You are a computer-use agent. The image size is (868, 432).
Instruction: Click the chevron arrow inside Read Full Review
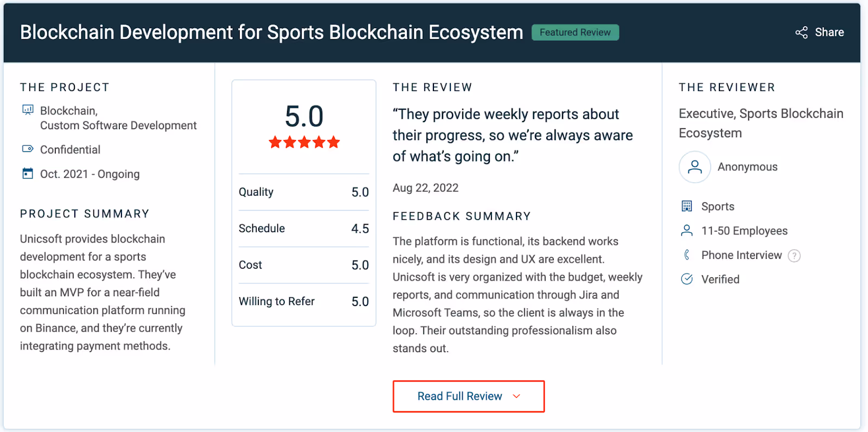(x=516, y=396)
